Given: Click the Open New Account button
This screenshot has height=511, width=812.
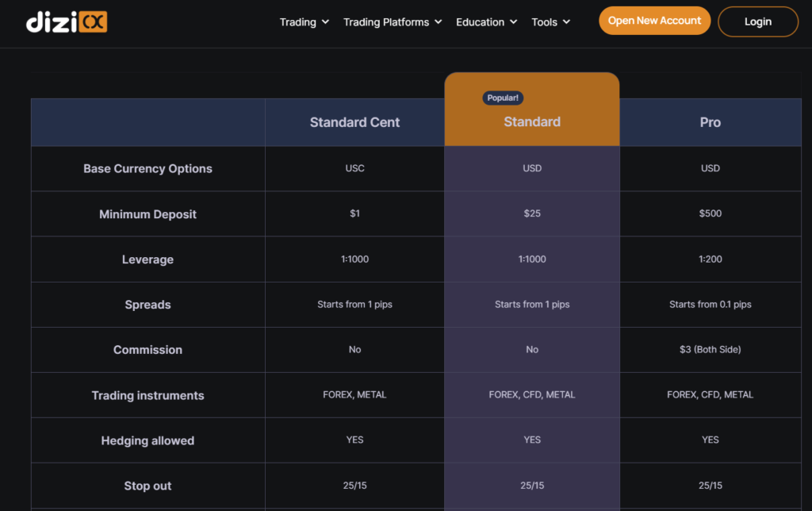Looking at the screenshot, I should point(654,21).
